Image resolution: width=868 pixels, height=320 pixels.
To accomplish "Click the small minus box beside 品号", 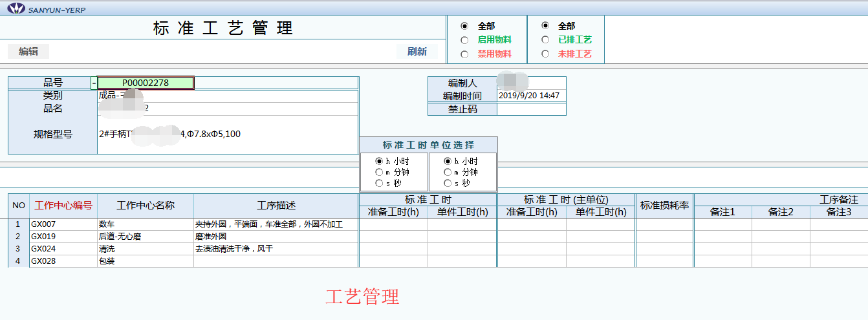I will pos(94,83).
